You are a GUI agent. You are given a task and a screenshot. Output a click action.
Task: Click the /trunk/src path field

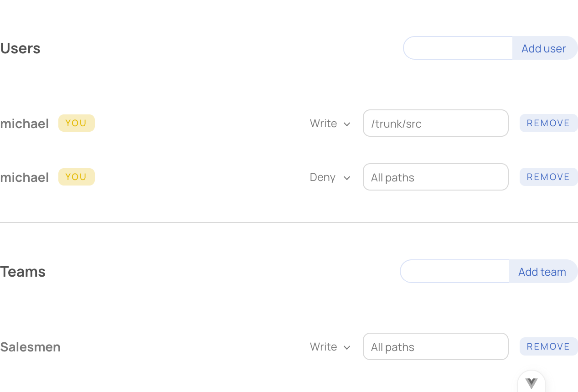click(x=436, y=123)
